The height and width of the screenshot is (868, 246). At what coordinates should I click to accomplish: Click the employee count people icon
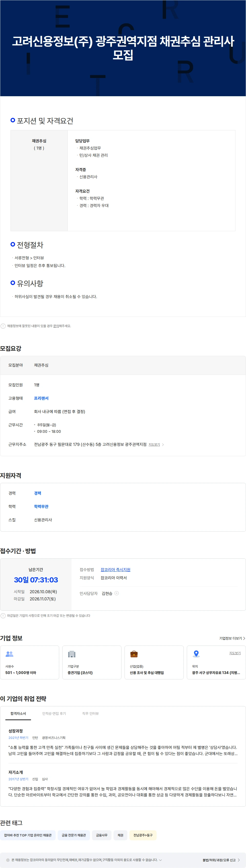tap(9, 654)
